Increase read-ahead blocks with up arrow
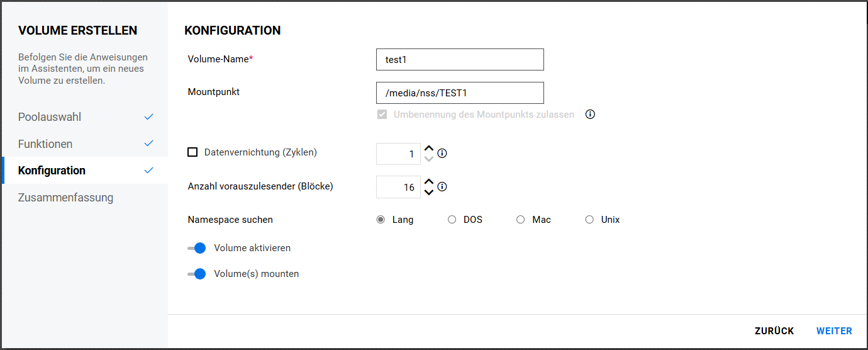 (429, 182)
